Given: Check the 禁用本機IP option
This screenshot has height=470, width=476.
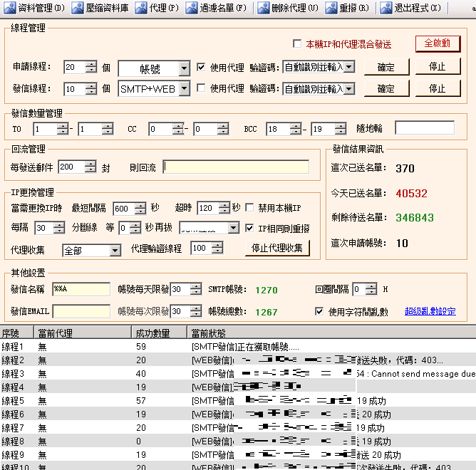Looking at the screenshot, I should pos(249,208).
